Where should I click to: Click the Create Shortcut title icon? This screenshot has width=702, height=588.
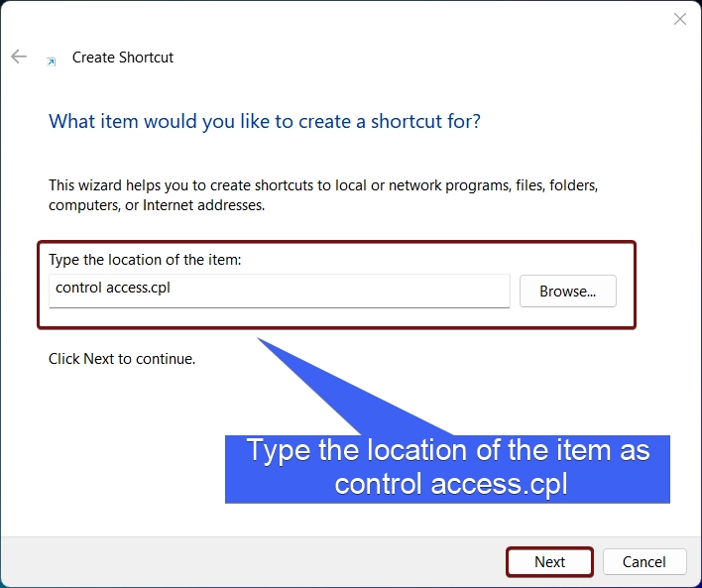pyautogui.click(x=52, y=61)
